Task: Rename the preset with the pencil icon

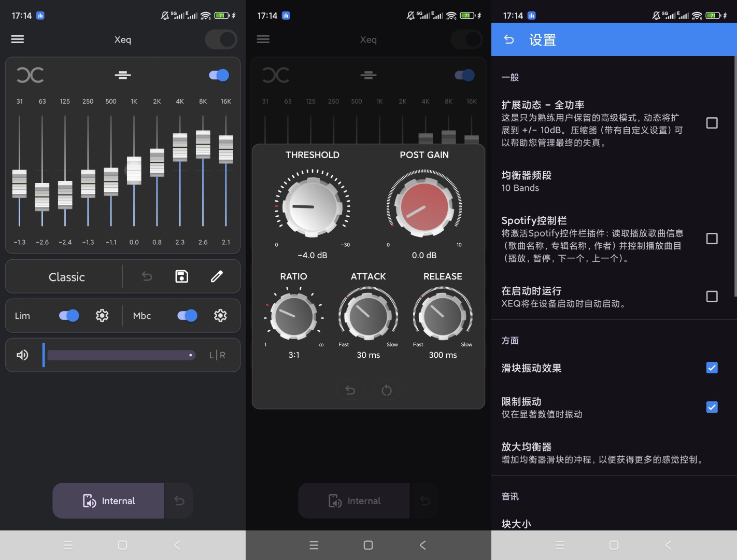Action: click(x=217, y=276)
